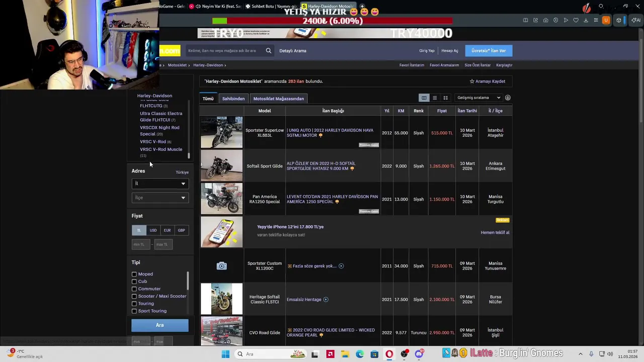644x362 pixels.
Task: Sort by the KM column header
Action: (401, 111)
